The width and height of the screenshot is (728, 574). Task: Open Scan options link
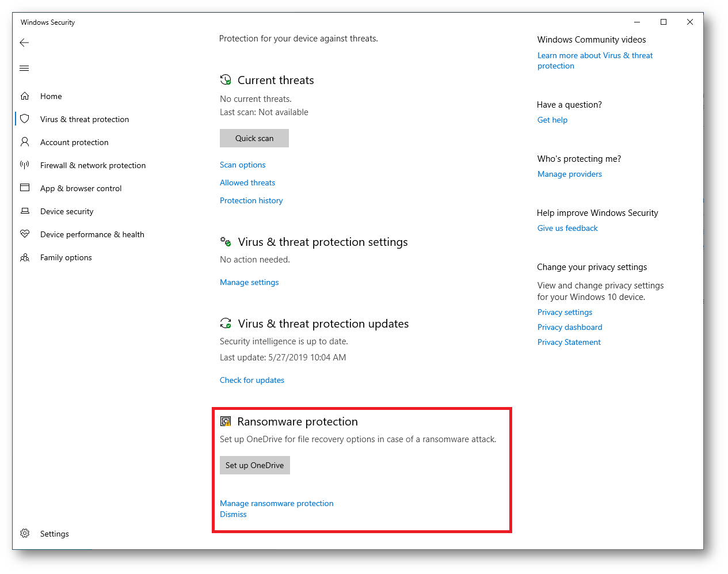[243, 165]
